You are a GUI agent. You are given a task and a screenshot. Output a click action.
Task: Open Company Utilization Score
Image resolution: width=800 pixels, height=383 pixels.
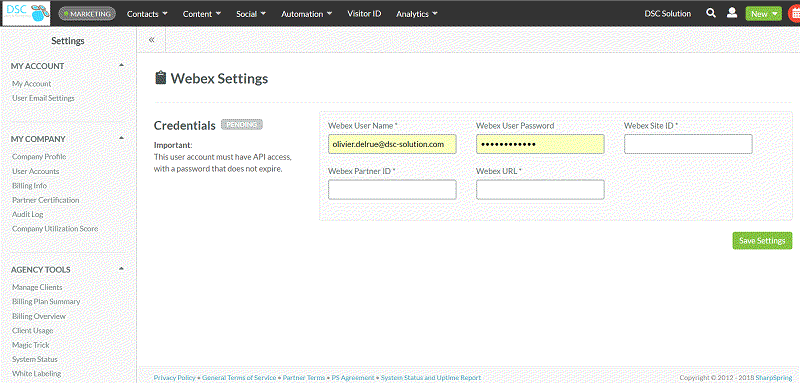coord(55,229)
